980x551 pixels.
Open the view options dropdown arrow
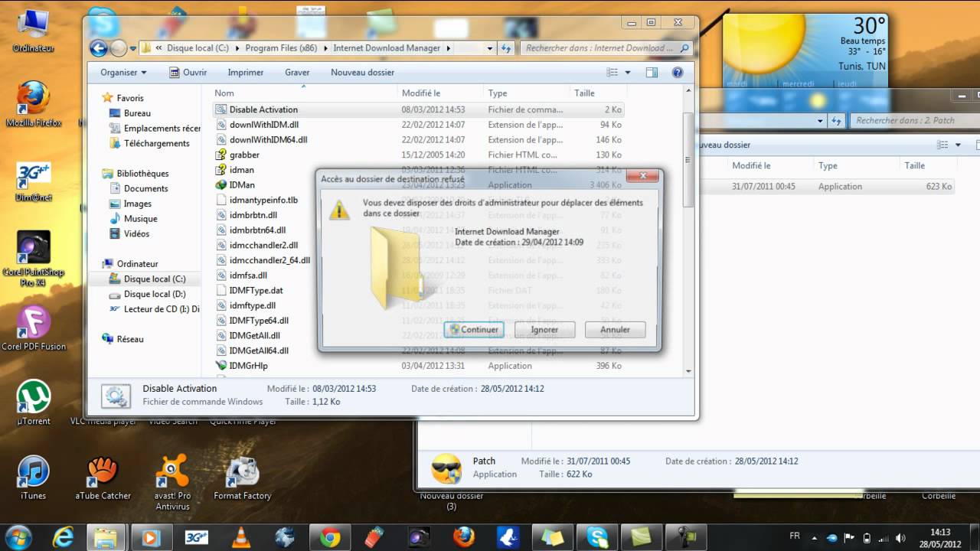[x=628, y=73]
